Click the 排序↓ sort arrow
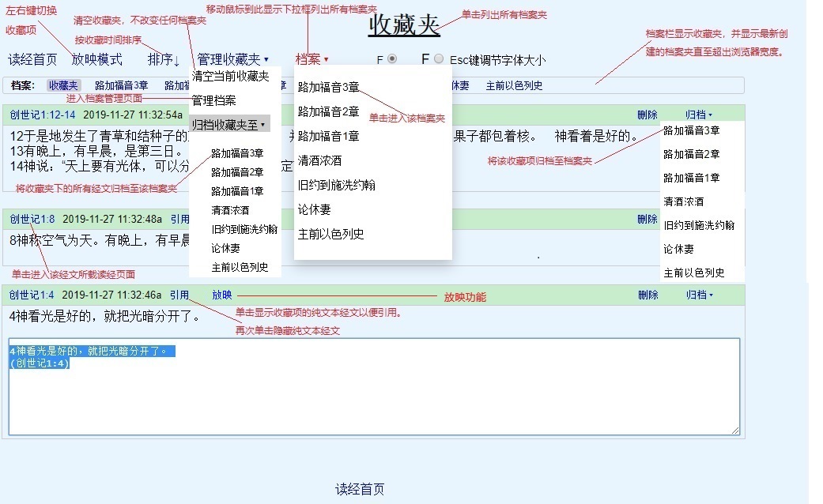 (164, 60)
